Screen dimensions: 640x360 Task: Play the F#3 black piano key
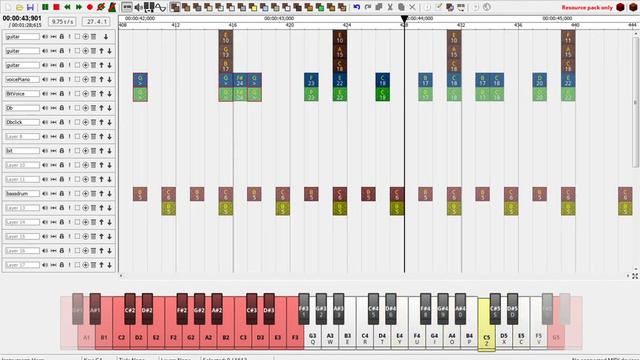click(x=304, y=309)
